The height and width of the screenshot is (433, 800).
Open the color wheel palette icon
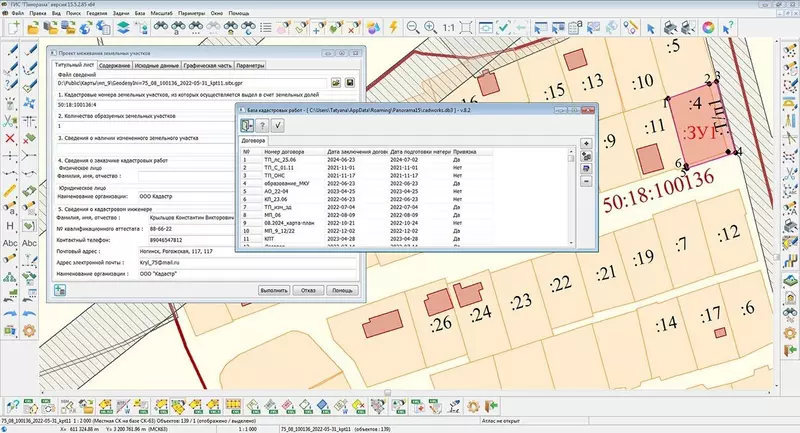tap(709, 26)
